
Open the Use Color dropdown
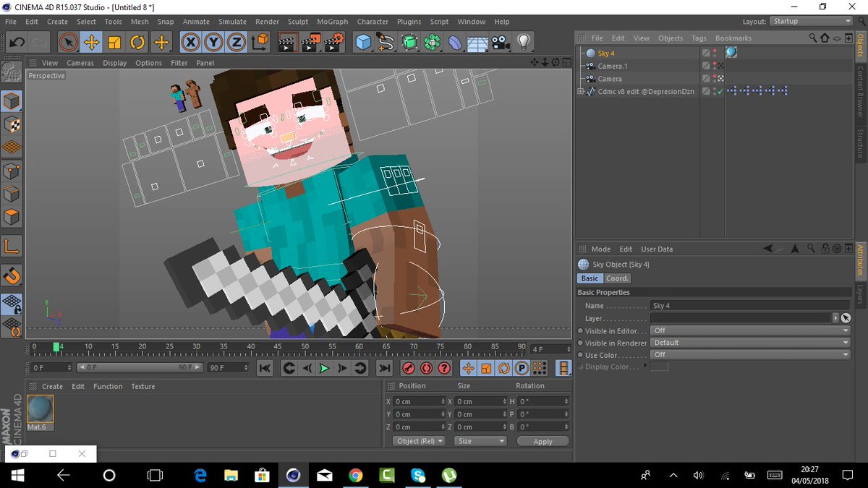pos(750,355)
